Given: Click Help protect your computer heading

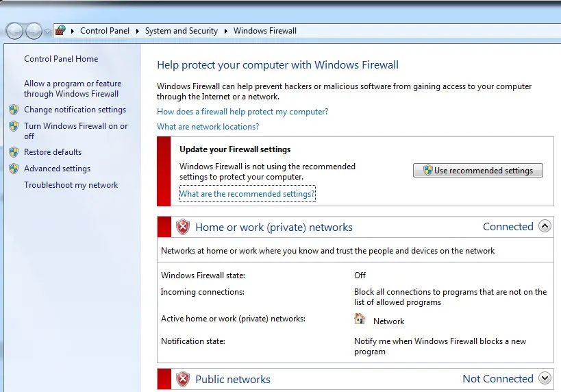Looking at the screenshot, I should (277, 65).
